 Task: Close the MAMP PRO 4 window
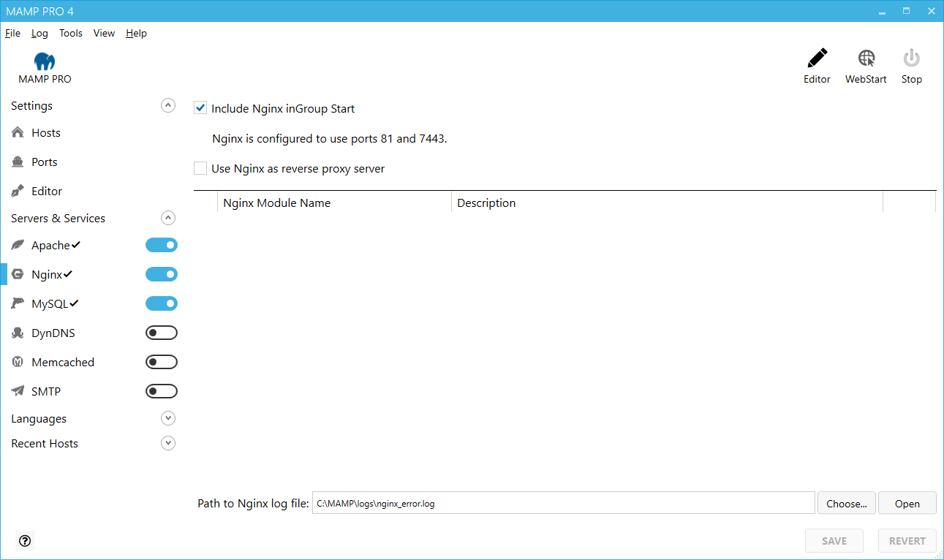coord(931,11)
